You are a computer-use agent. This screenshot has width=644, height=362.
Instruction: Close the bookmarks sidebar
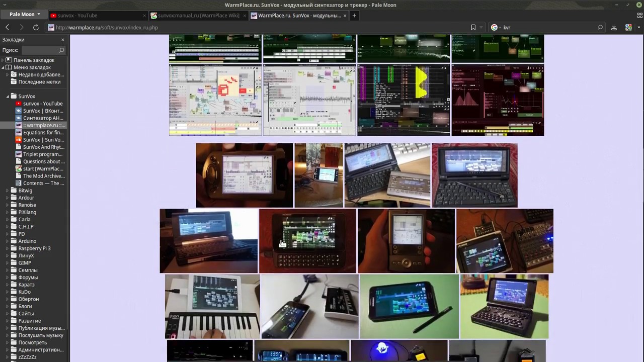(x=63, y=40)
